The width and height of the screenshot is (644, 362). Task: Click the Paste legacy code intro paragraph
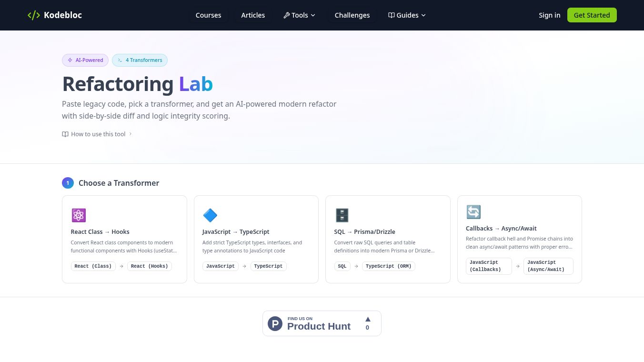coord(199,110)
